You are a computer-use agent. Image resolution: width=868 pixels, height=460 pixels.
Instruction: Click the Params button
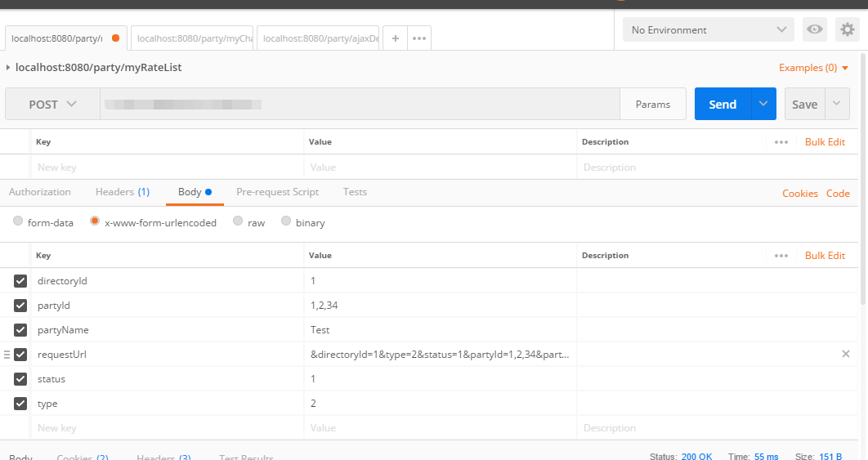tap(653, 104)
